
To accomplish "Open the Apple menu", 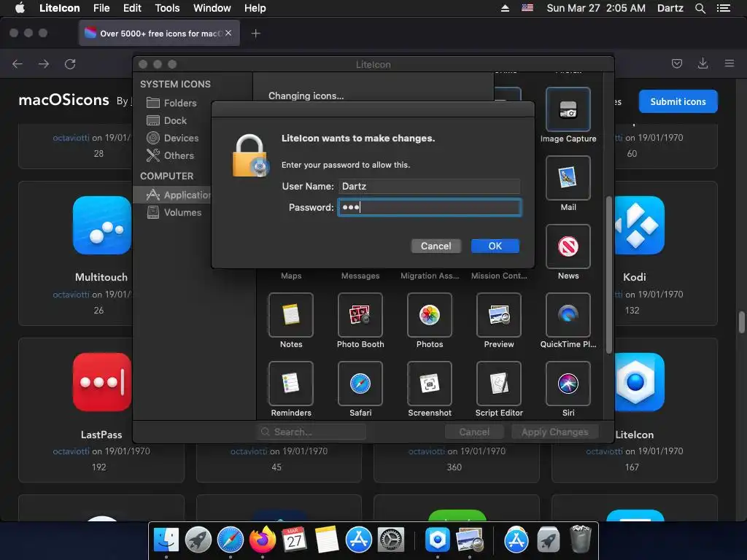I will click(x=20, y=8).
